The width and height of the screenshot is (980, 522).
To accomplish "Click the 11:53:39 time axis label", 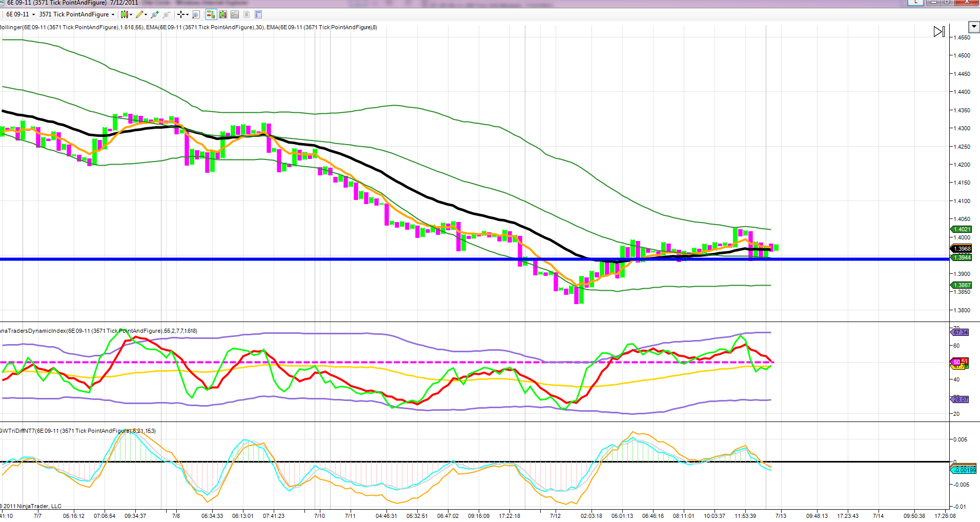I will [x=745, y=516].
